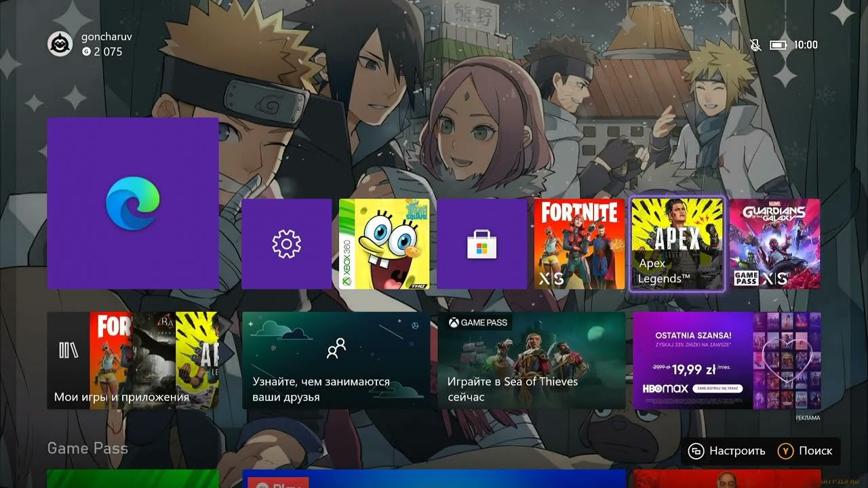Click the goncharuv username text
Viewport: 868px width, 488px height.
(x=105, y=37)
